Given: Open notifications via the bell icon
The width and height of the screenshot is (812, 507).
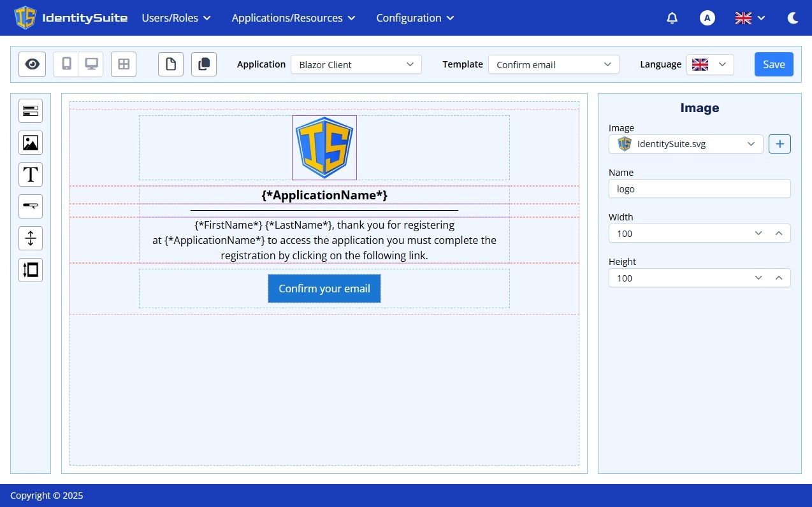Looking at the screenshot, I should coord(672,18).
